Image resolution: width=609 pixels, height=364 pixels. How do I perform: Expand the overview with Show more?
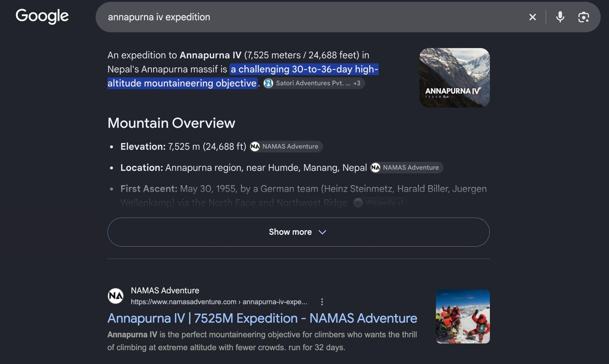coord(298,232)
